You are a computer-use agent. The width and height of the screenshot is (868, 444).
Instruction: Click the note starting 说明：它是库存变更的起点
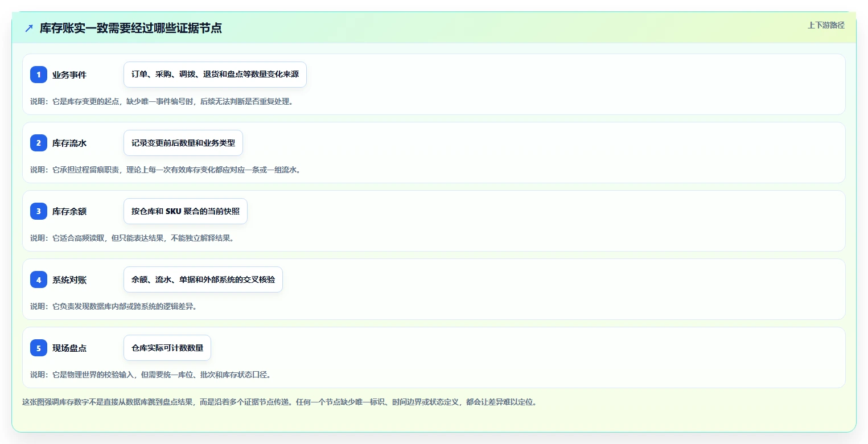click(x=162, y=101)
